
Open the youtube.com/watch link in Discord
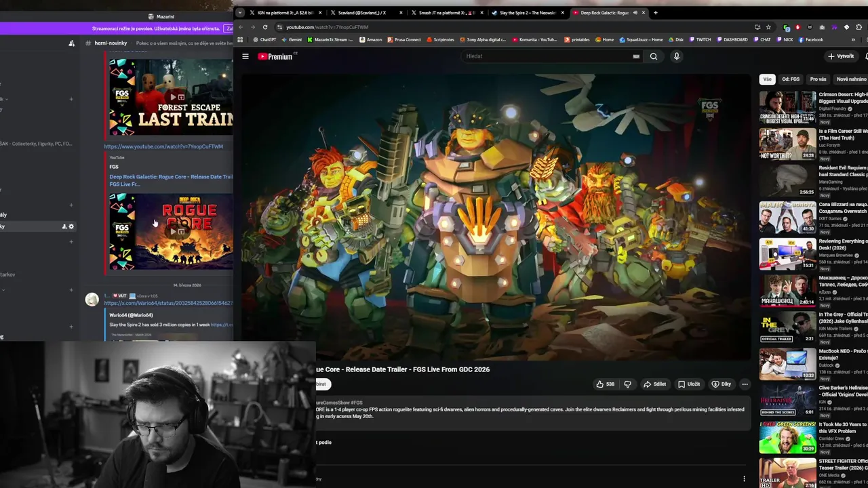coord(163,146)
